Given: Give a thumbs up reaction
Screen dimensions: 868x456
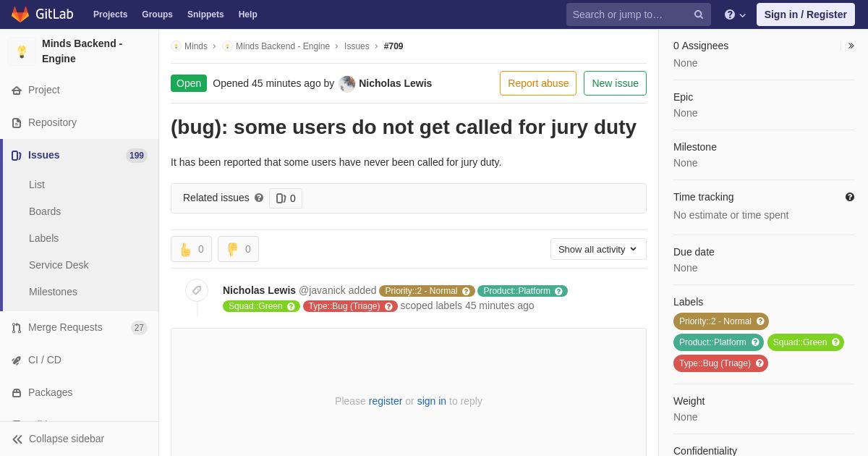Looking at the screenshot, I should point(191,249).
